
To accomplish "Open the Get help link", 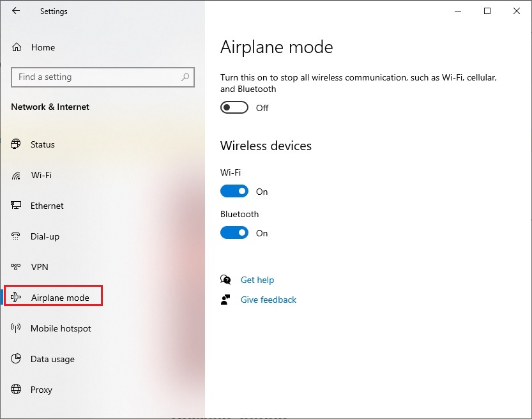I will point(257,280).
